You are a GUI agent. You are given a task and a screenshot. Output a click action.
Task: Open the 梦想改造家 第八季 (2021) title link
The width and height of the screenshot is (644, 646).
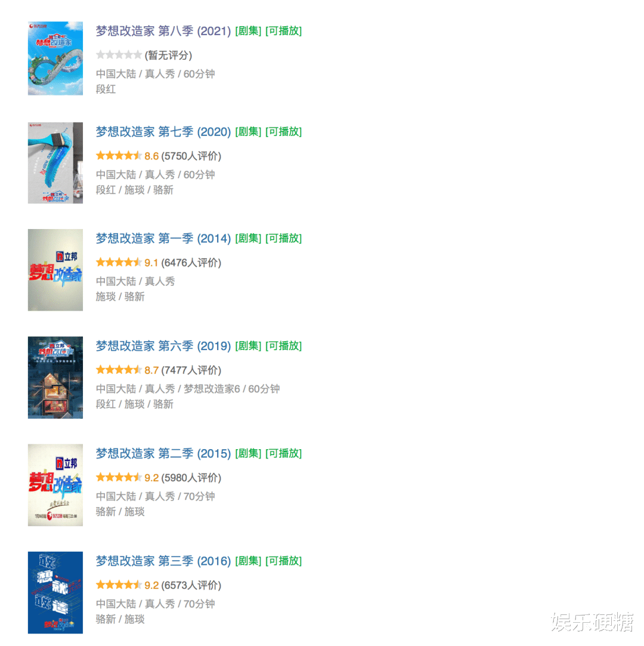[x=163, y=31]
